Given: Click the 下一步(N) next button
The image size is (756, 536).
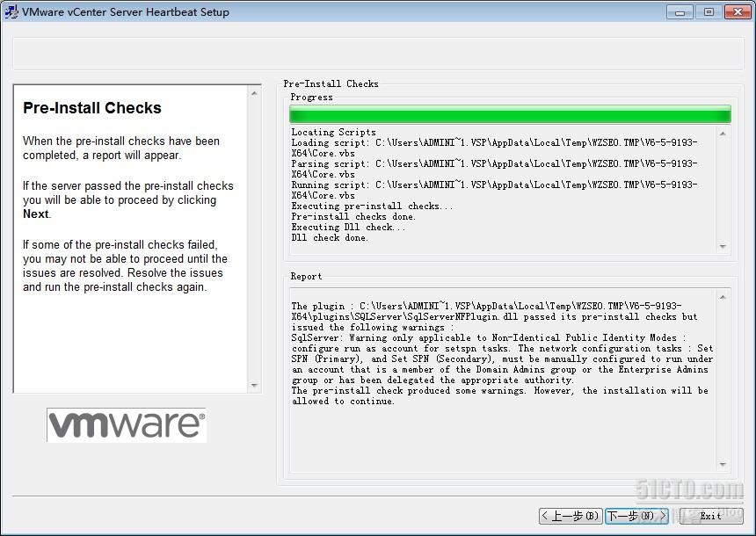Looking at the screenshot, I should [x=636, y=516].
